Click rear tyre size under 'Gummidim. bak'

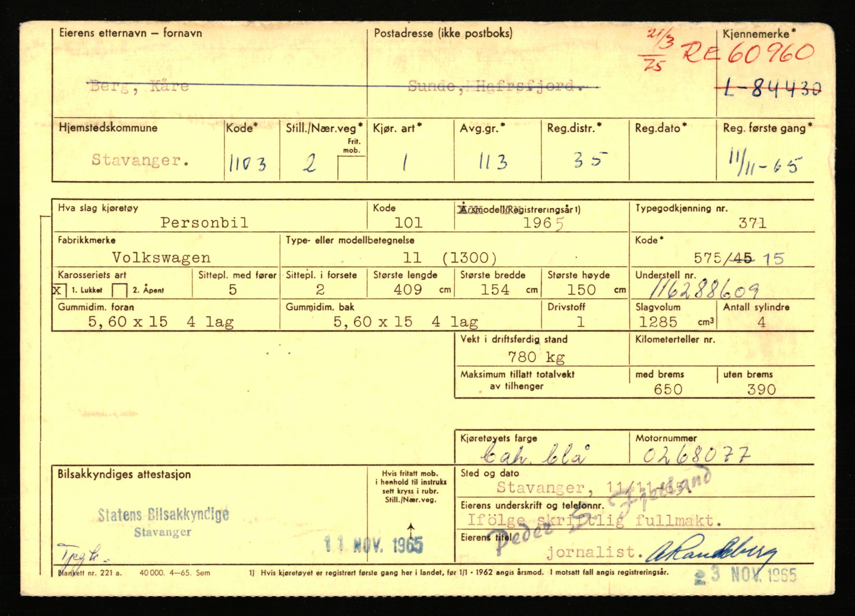pos(406,322)
